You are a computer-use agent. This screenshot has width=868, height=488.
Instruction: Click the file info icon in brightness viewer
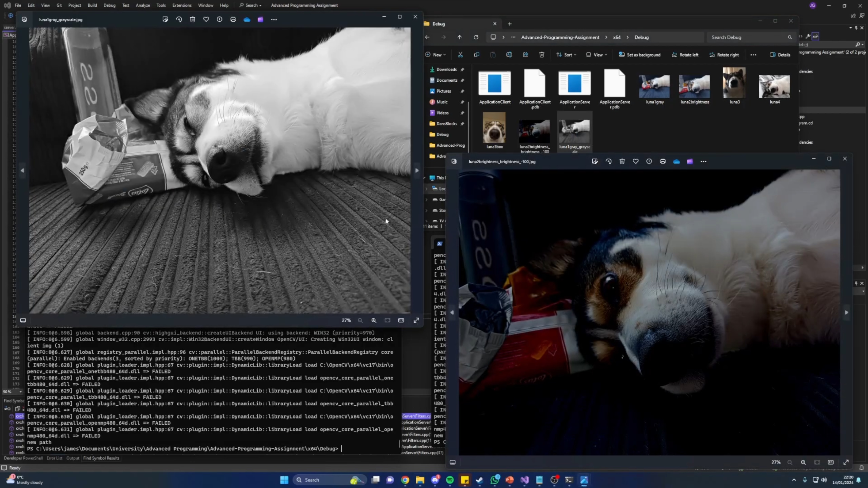click(x=649, y=161)
